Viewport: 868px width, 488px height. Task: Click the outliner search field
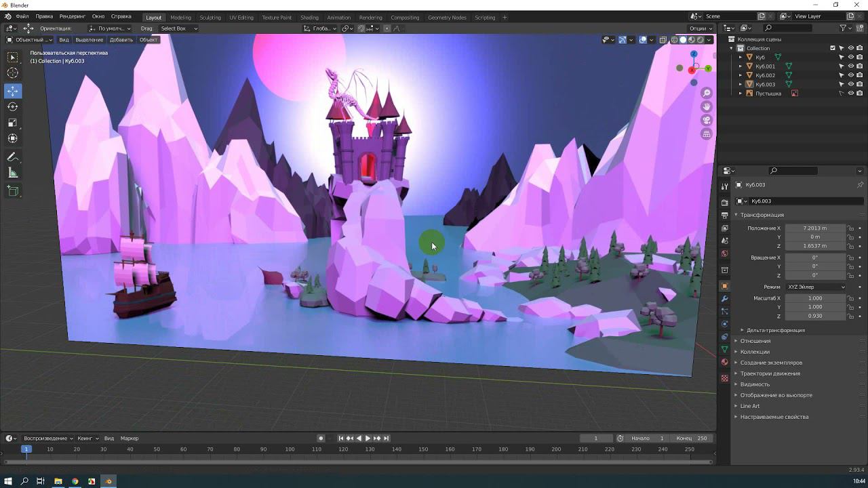click(787, 28)
